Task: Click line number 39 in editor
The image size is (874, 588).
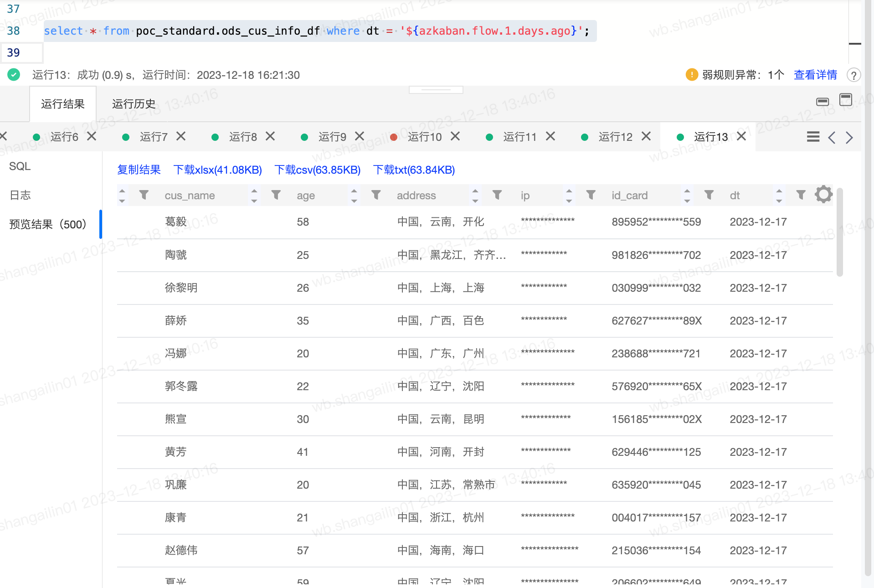Action: 13,52
